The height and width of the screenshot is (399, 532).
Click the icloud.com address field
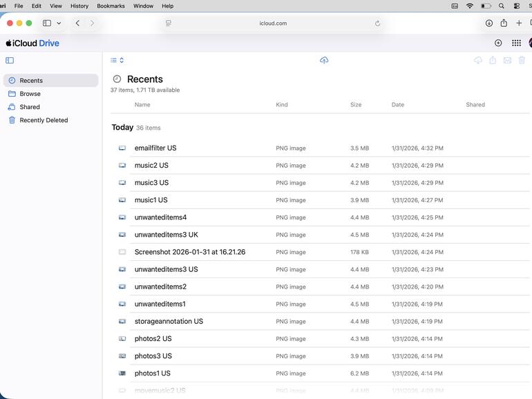pyautogui.click(x=273, y=23)
